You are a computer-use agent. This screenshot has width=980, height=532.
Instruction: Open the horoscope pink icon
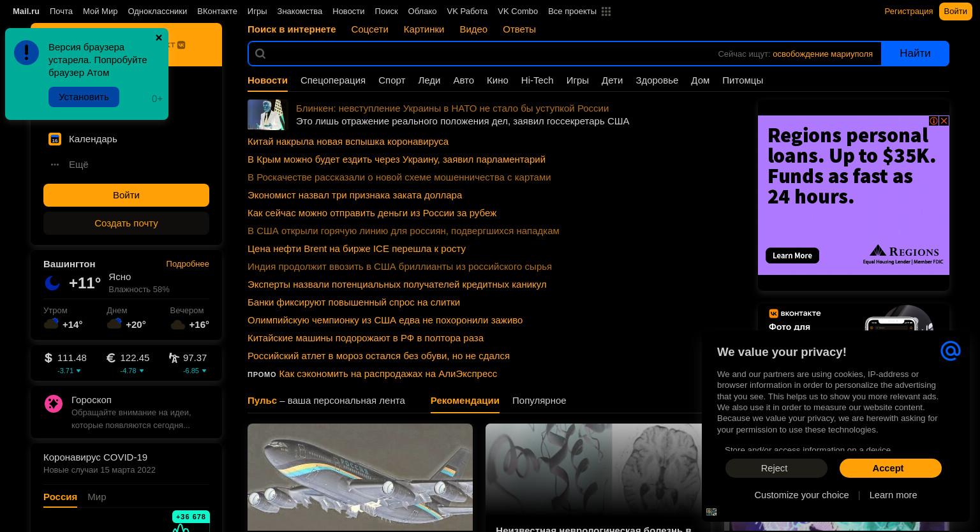54,403
